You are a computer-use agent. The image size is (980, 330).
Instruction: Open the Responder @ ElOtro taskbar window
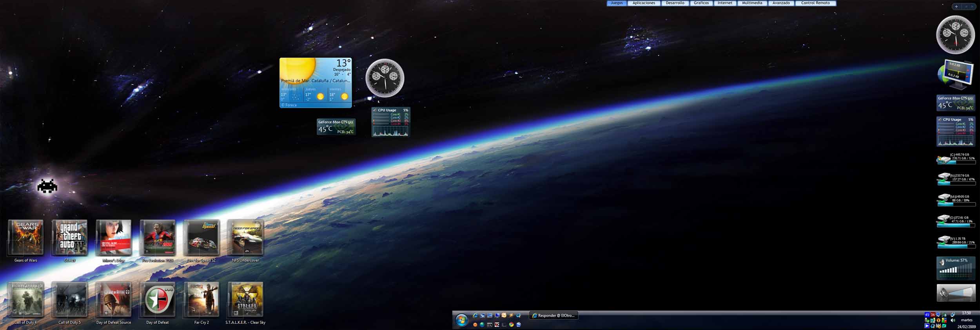coord(554,316)
